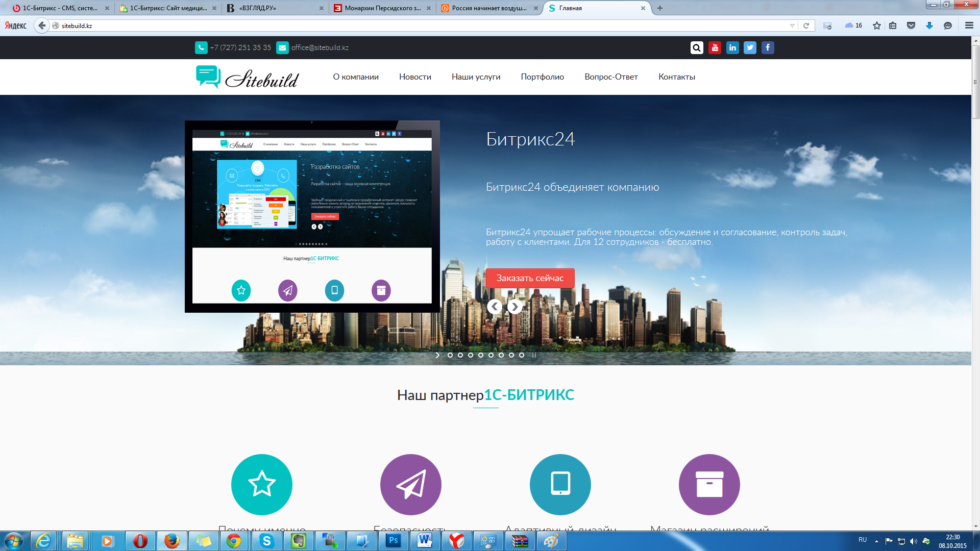
Task: Click the page vertical scrollbar thumb
Action: click(x=975, y=82)
